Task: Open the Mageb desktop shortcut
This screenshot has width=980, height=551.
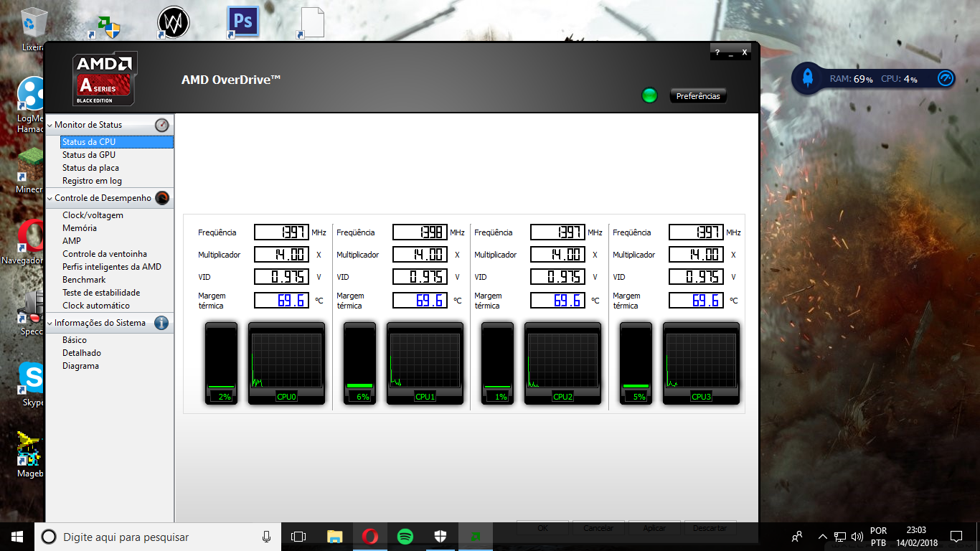Action: coord(30,455)
